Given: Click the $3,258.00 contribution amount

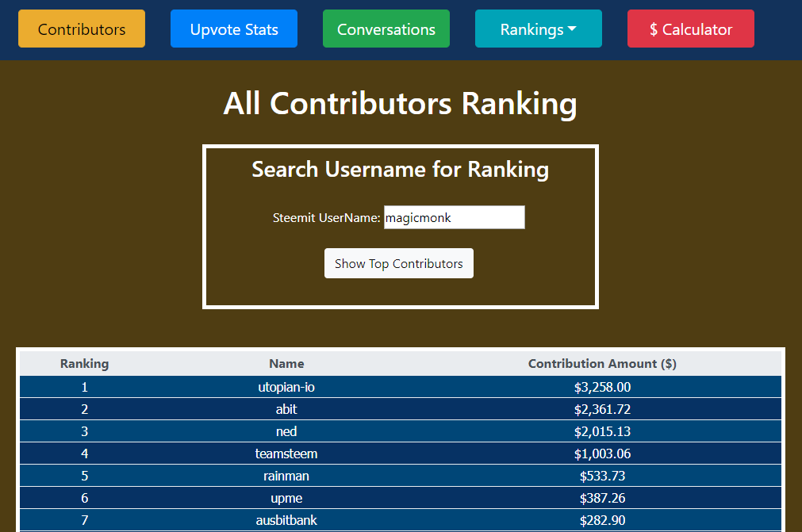Looking at the screenshot, I should point(602,387).
